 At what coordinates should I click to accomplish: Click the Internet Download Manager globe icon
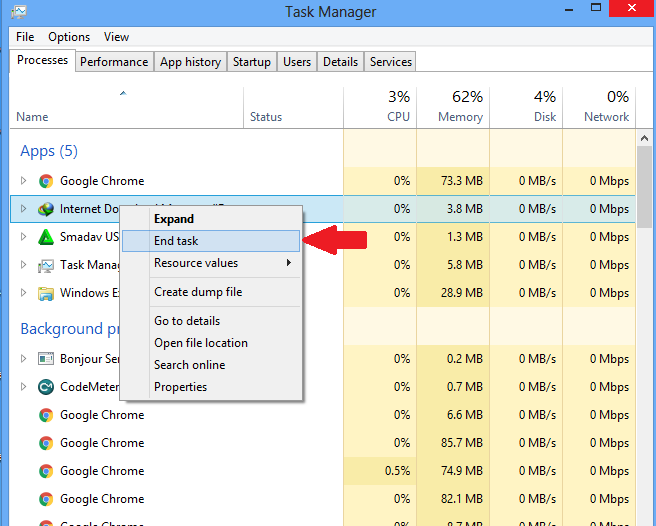pos(45,209)
